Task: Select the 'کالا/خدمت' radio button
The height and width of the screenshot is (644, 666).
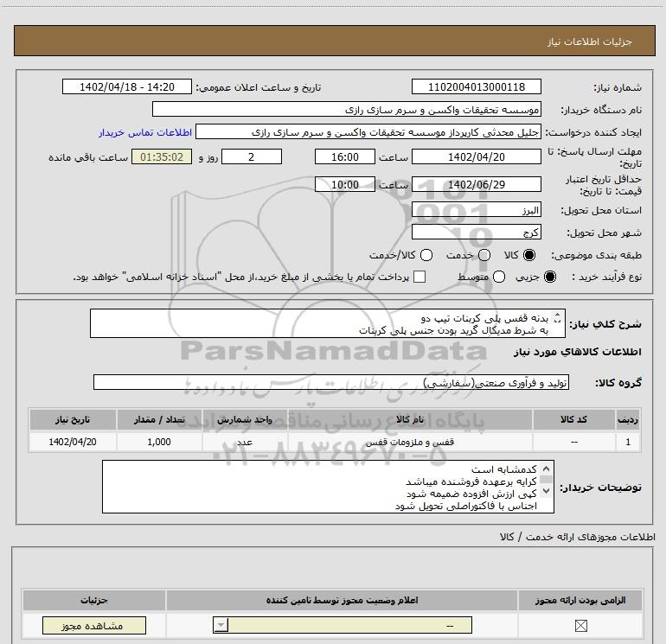Action: point(426,255)
